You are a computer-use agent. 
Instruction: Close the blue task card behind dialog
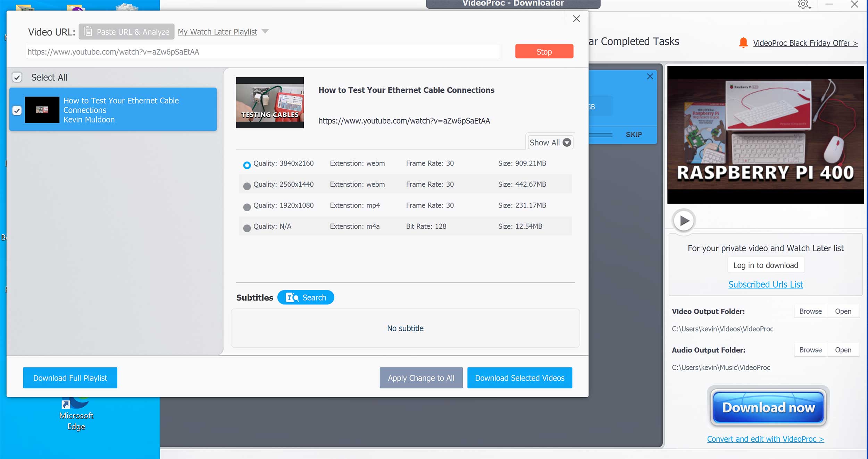point(650,76)
